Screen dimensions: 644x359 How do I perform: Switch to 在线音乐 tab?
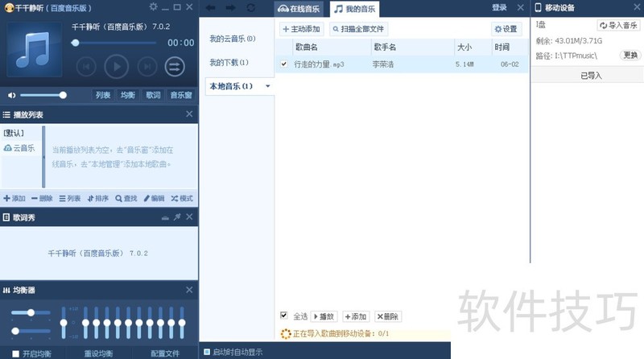coord(299,9)
